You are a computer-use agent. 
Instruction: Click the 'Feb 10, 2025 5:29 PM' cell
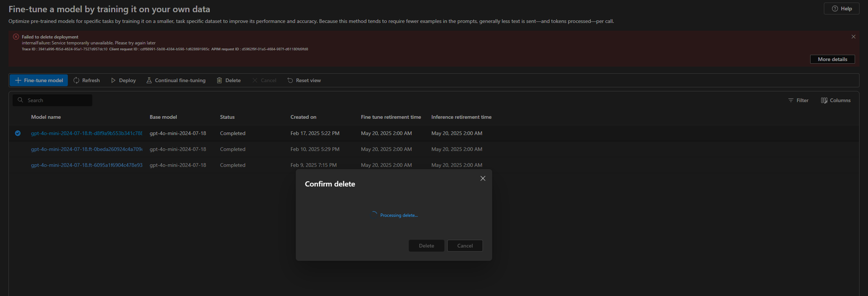coord(315,149)
